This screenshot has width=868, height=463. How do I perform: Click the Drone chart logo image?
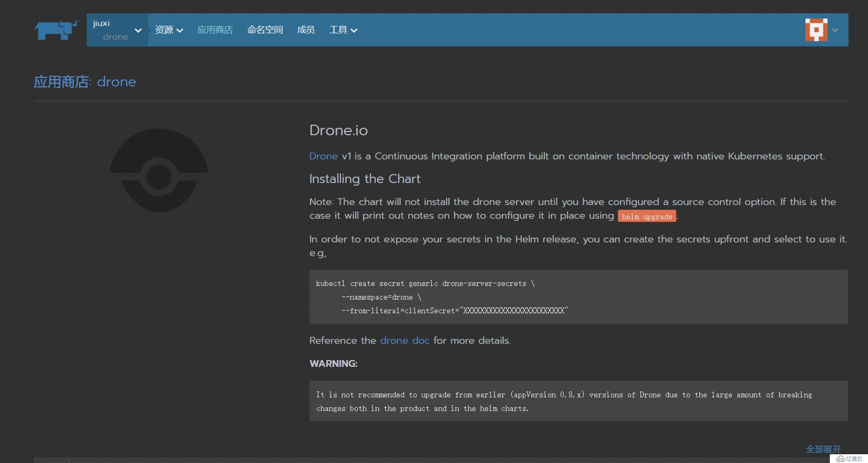[159, 170]
